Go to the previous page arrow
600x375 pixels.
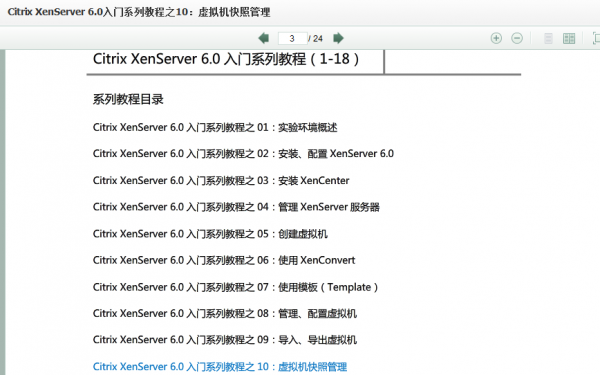click(264, 38)
